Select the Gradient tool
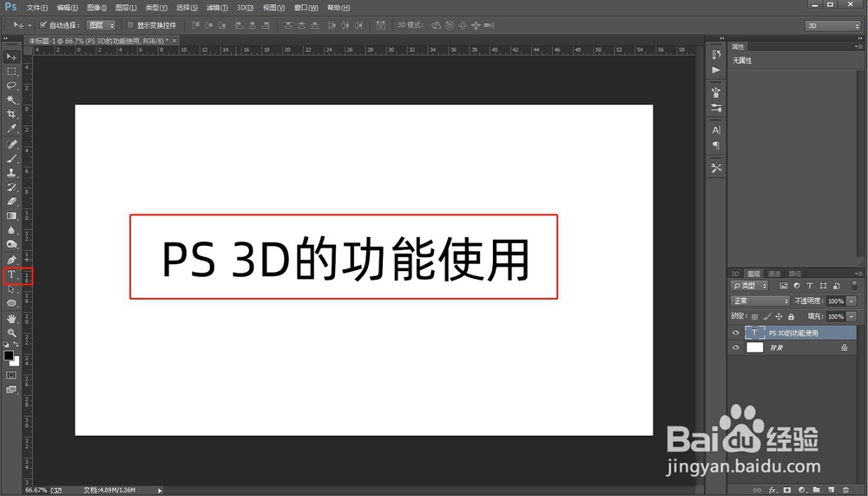This screenshot has height=496, width=868. click(11, 216)
